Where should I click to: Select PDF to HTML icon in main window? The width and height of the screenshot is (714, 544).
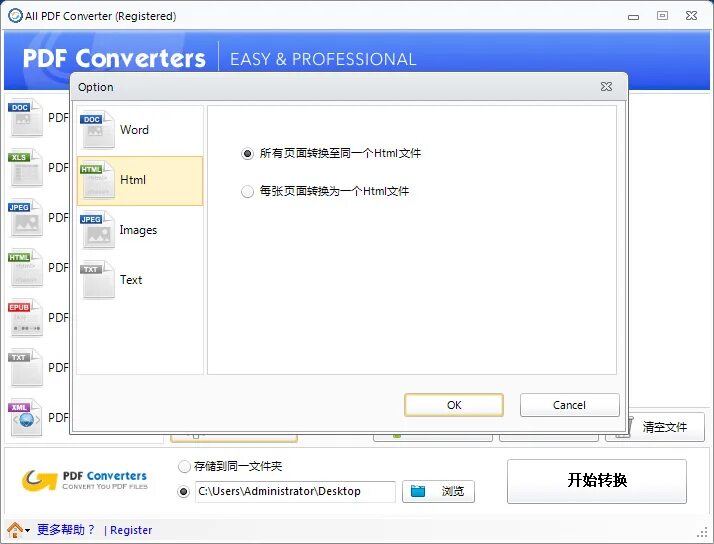(x=26, y=268)
